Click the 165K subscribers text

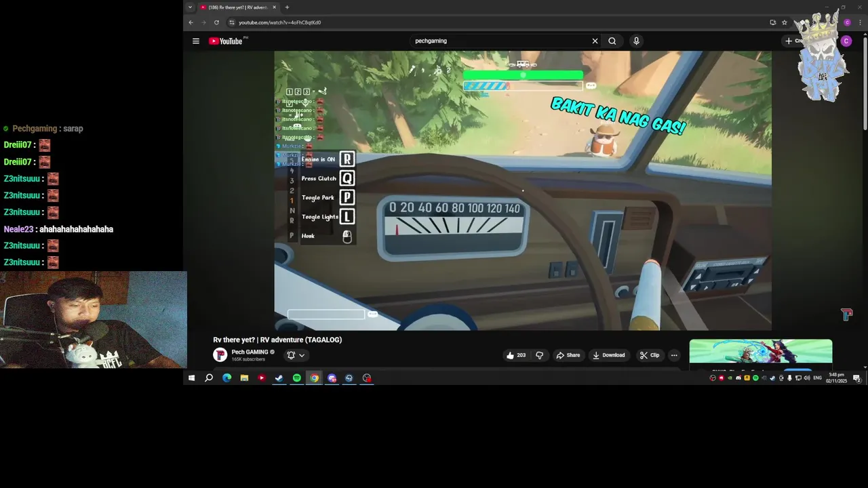tap(248, 359)
